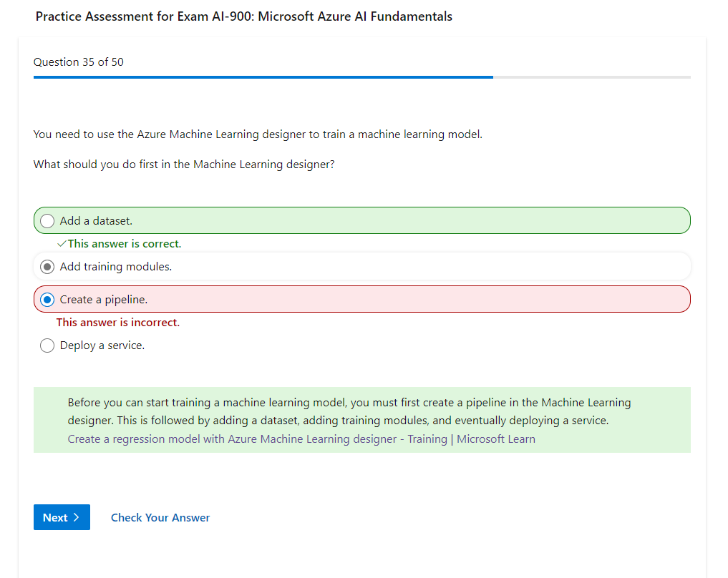Screen dimensions: 728x578
Task: Click the 'What should you do first' question text
Action: (184, 165)
